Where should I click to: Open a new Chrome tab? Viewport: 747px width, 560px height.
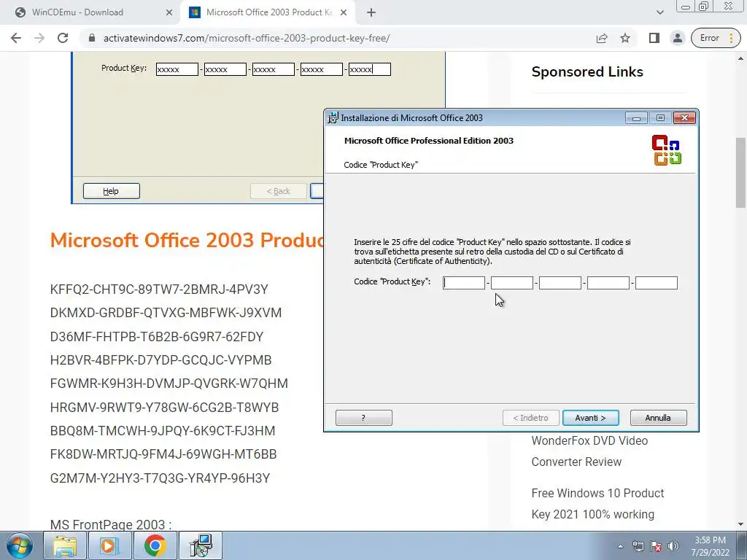(x=371, y=12)
